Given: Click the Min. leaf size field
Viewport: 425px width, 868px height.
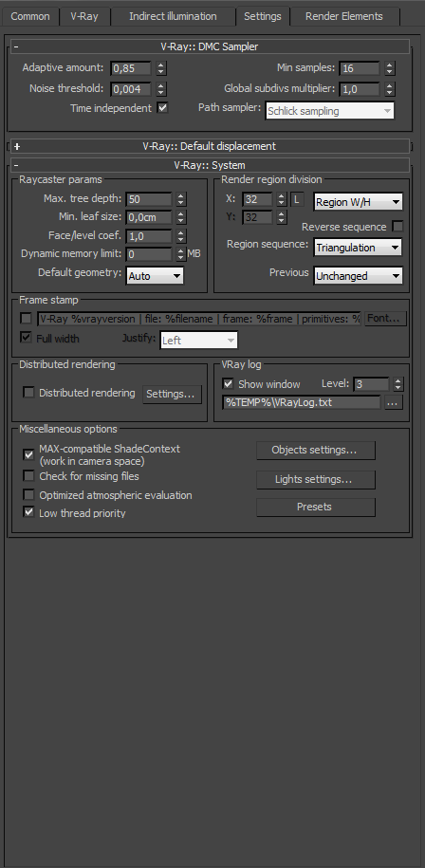Looking at the screenshot, I should click(x=150, y=217).
